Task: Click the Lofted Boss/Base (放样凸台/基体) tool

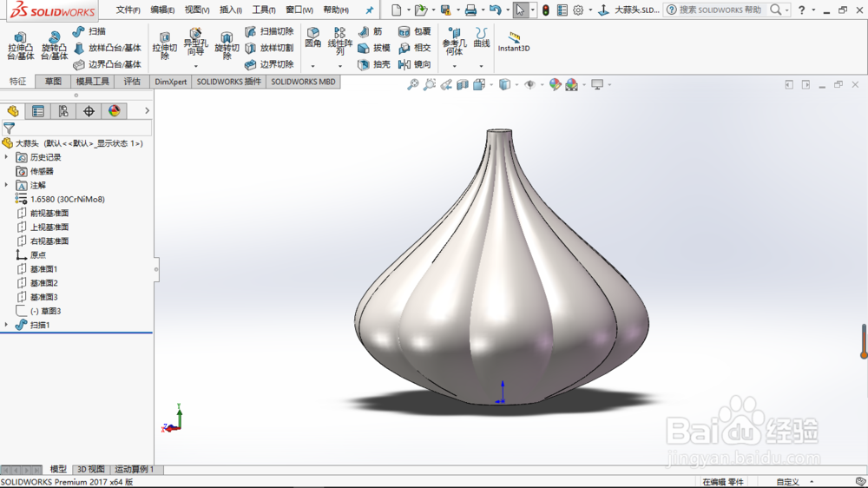Action: [x=108, y=48]
